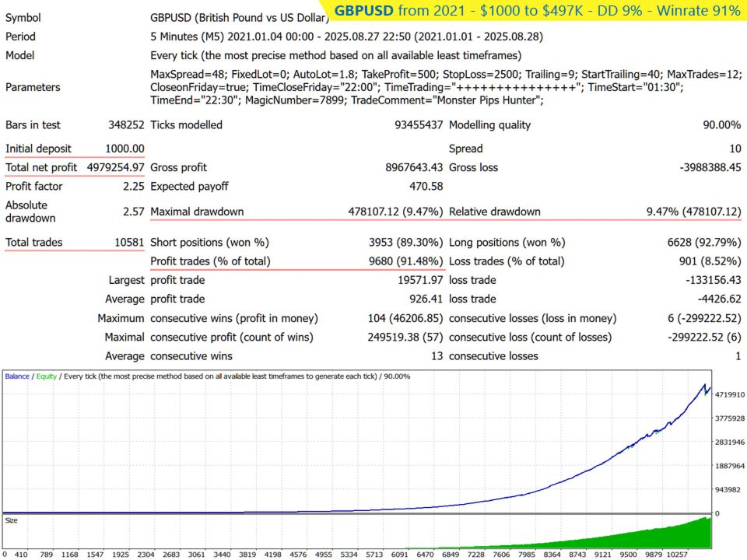This screenshot has height=560, width=747.
Task: Select the Modelling quality value 90.00%
Action: point(722,124)
